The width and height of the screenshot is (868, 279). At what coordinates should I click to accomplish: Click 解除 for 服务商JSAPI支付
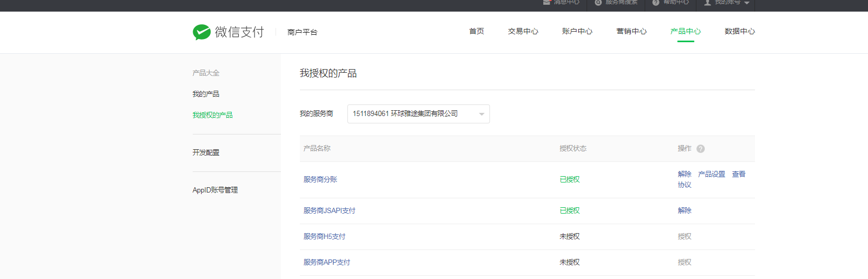(x=685, y=210)
